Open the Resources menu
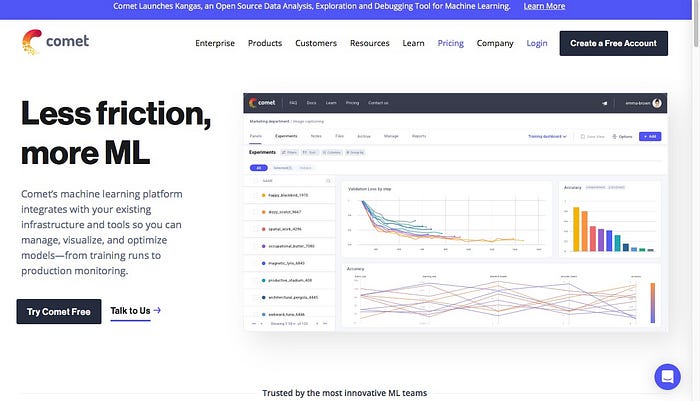Viewport: 700px width, 401px height. 370,43
